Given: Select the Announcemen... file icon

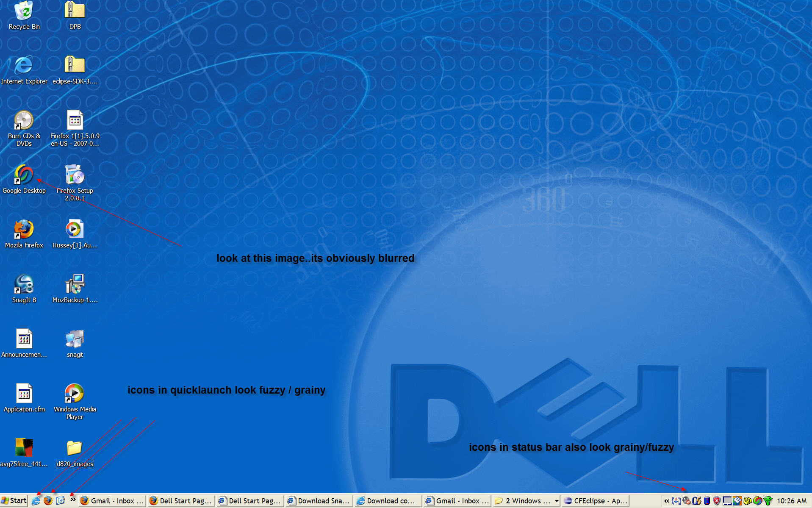Looking at the screenshot, I should tap(24, 343).
